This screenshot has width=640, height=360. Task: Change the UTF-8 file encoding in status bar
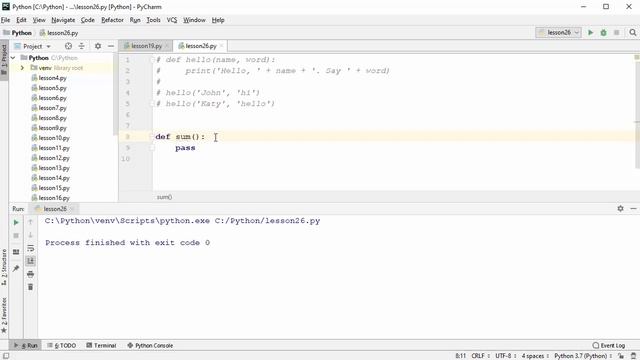point(505,356)
